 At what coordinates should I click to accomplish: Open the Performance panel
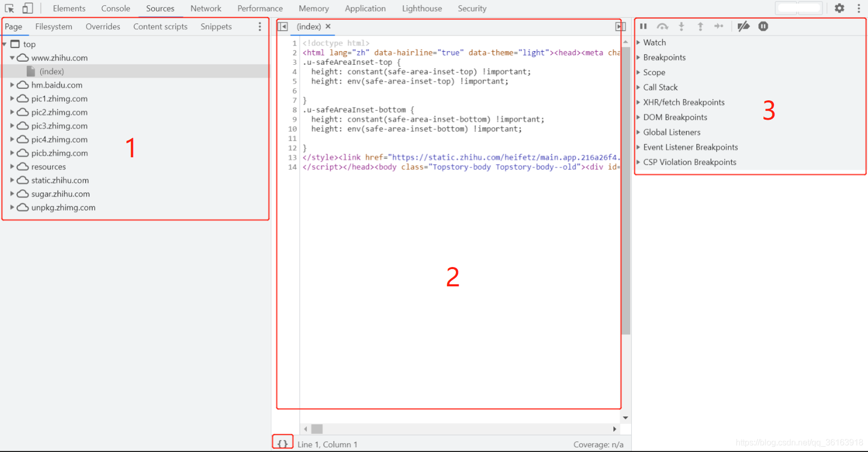point(260,8)
